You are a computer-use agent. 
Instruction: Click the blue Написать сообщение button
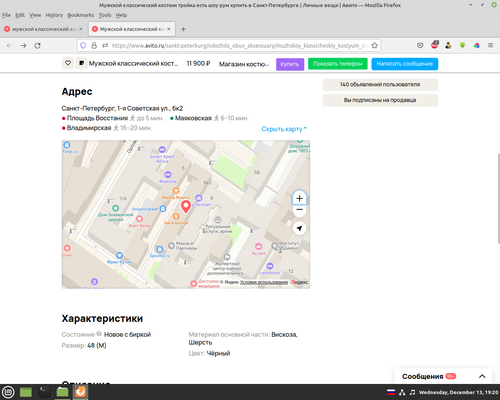coord(405,64)
